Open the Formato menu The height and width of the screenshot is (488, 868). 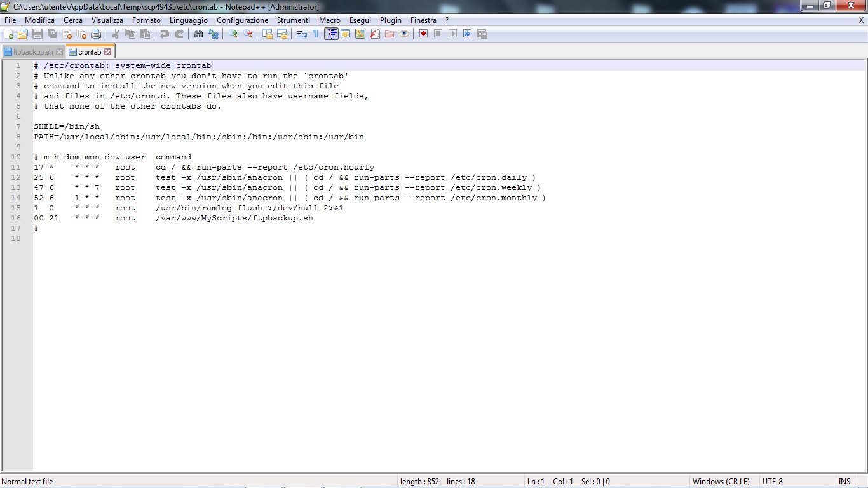(x=147, y=20)
